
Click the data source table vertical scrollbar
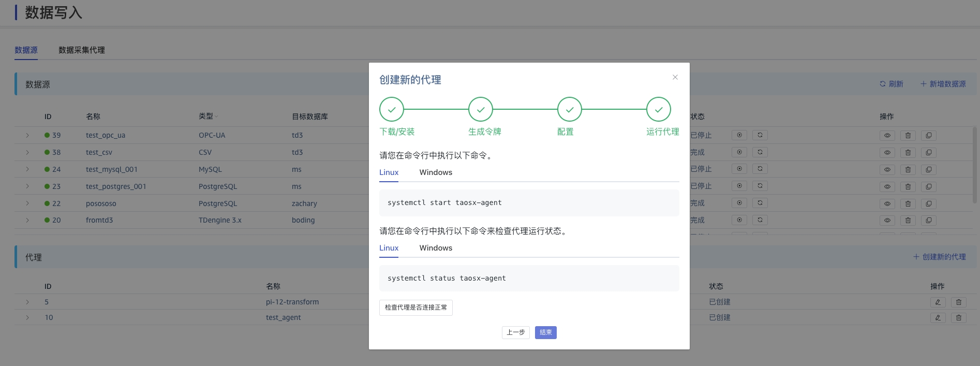[x=975, y=166]
